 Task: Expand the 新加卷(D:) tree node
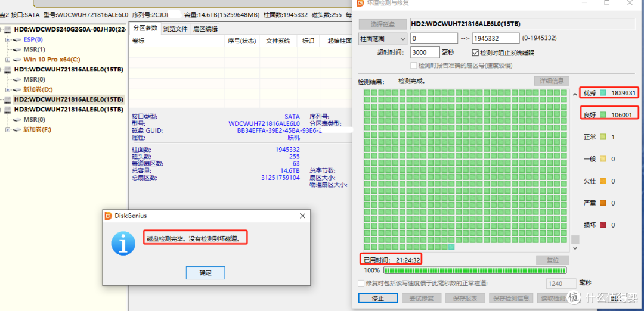coord(7,89)
